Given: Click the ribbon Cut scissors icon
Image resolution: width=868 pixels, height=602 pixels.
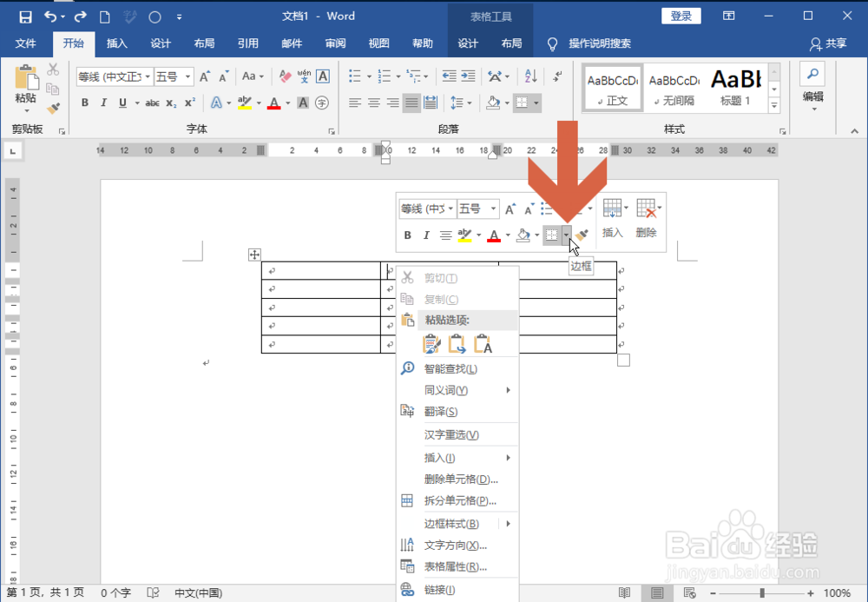Looking at the screenshot, I should [53, 69].
